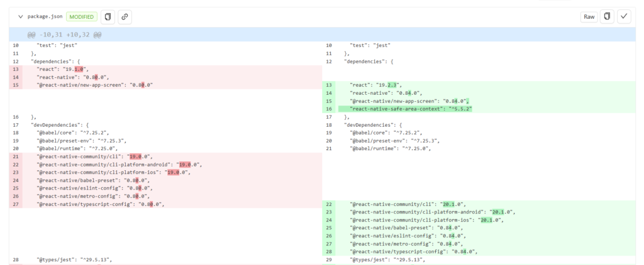Copy file path next to MODIFIED badge
The width and height of the screenshot is (644, 265).
click(108, 16)
